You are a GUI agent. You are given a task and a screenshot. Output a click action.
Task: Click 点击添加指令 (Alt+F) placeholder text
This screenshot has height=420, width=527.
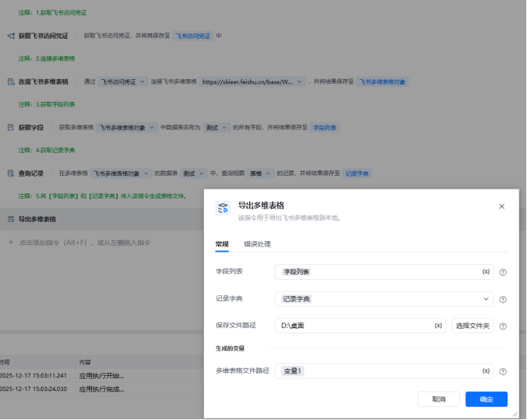pyautogui.click(x=84, y=243)
